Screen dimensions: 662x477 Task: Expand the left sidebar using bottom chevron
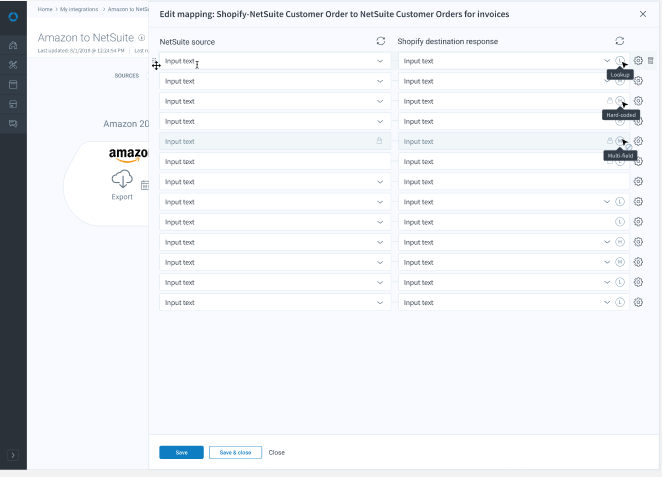tap(13, 455)
